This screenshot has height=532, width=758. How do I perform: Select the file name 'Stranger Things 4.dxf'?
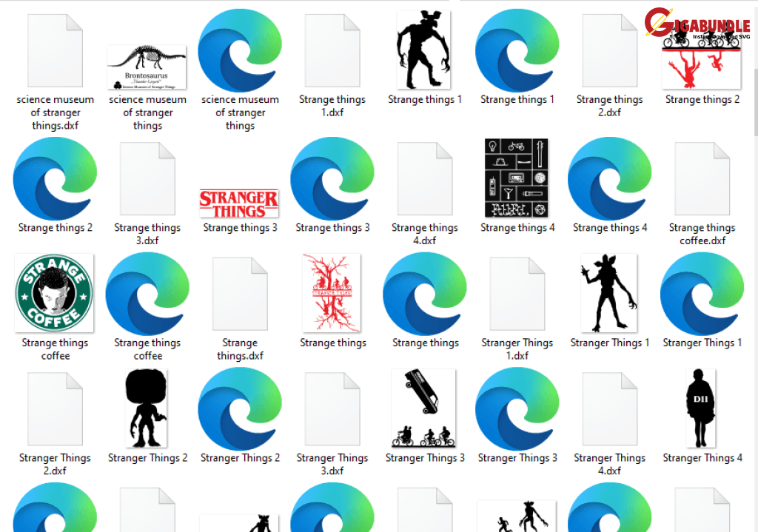610,464
